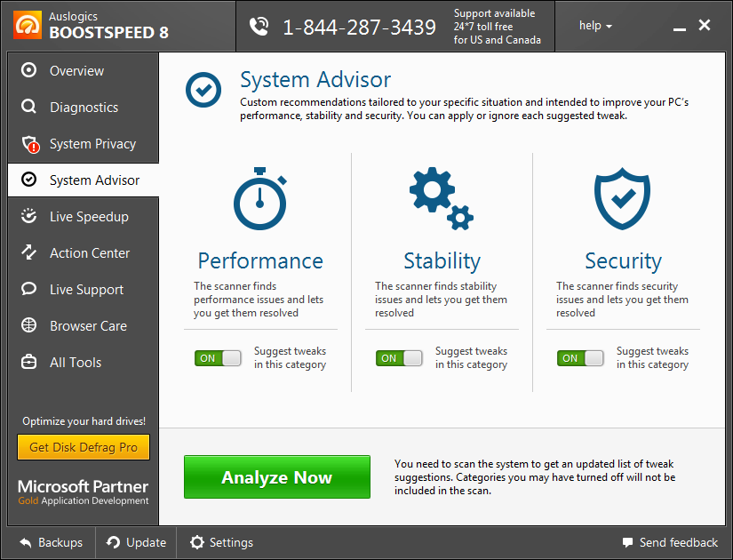Image resolution: width=733 pixels, height=560 pixels.
Task: Click the large System Advisor header checkmark icon
Action: [x=203, y=90]
